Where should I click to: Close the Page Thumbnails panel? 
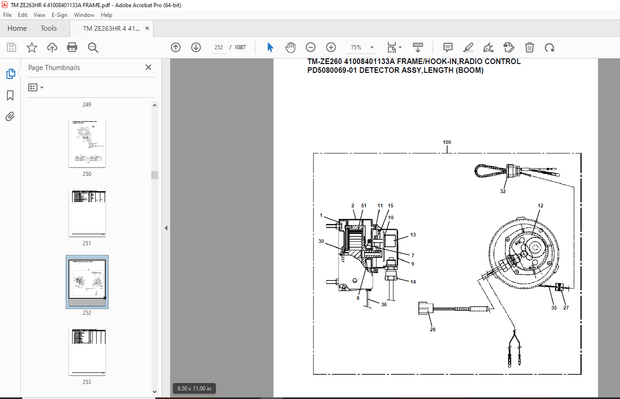[148, 67]
